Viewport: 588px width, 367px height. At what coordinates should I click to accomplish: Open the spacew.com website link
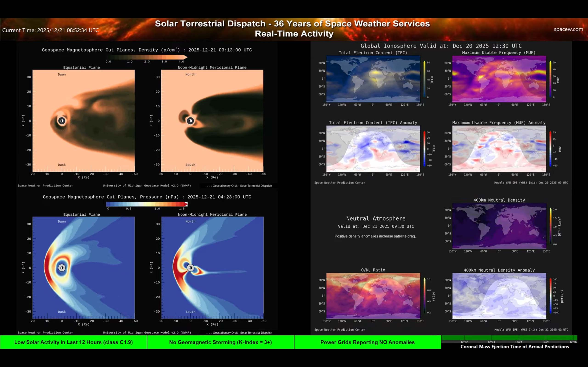(x=568, y=29)
